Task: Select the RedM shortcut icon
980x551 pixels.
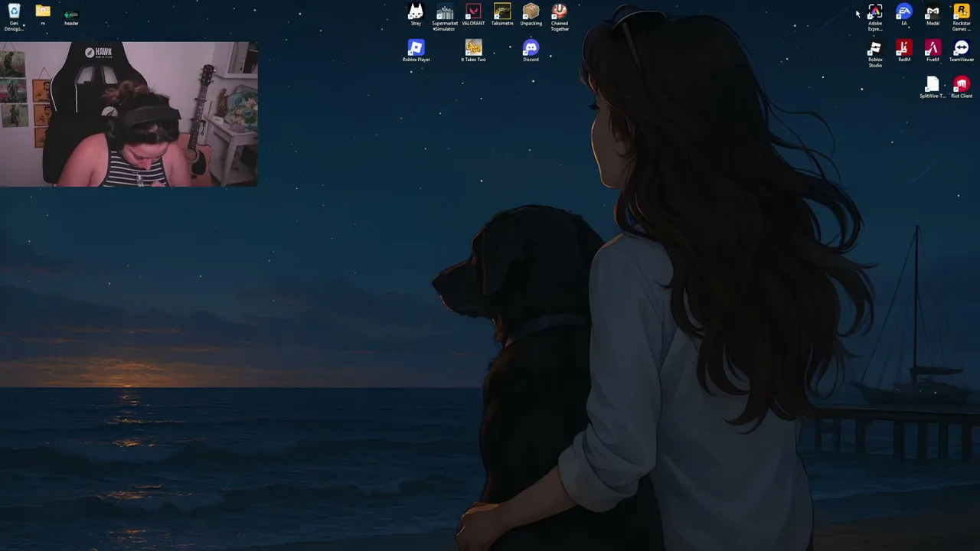Action: [x=904, y=51]
